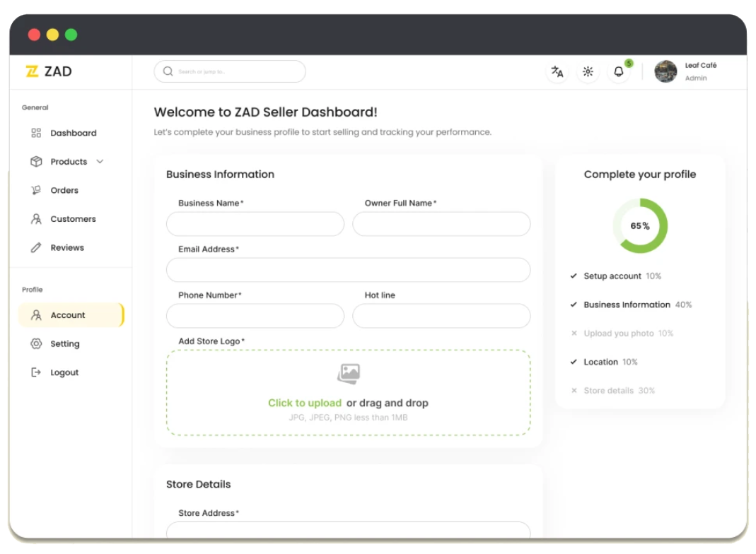Click the Orders icon in sidebar
The height and width of the screenshot is (554, 756).
(36, 190)
